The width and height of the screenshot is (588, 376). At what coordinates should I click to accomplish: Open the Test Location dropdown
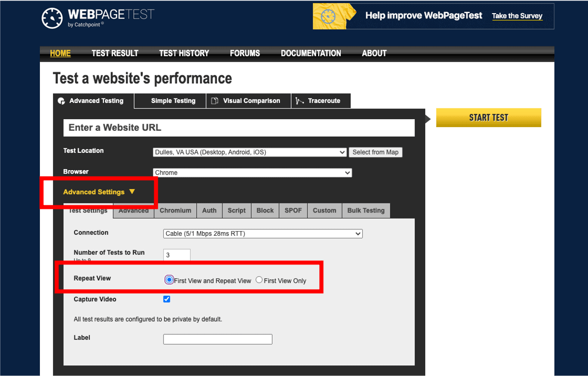250,152
